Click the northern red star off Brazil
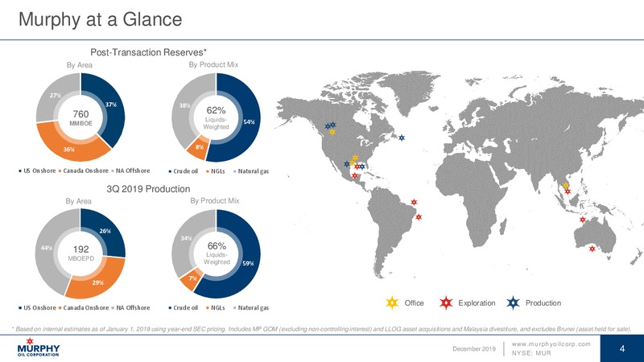The image size is (644, 362). point(414,203)
